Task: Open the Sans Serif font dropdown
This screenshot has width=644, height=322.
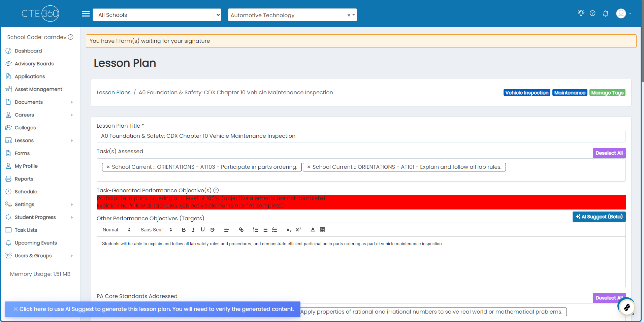Action: (x=157, y=230)
